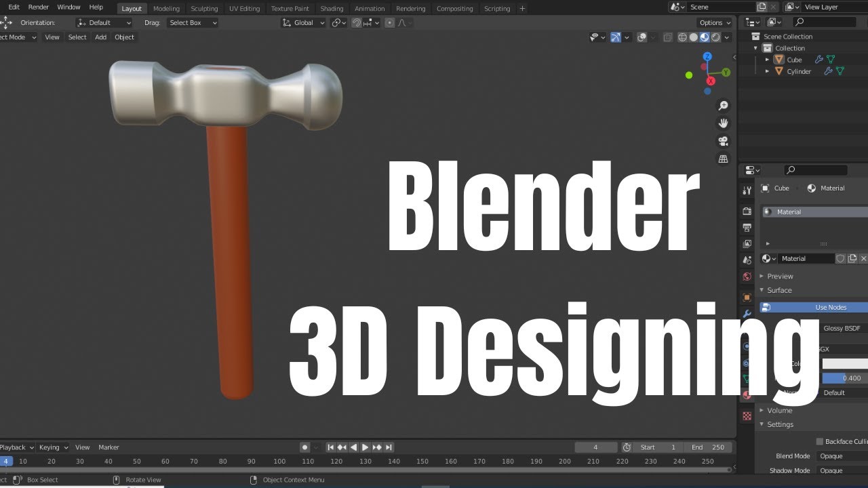Expand the Cylinder item in outliner
Image resolution: width=868 pixels, height=488 pixels.
pyautogui.click(x=768, y=71)
